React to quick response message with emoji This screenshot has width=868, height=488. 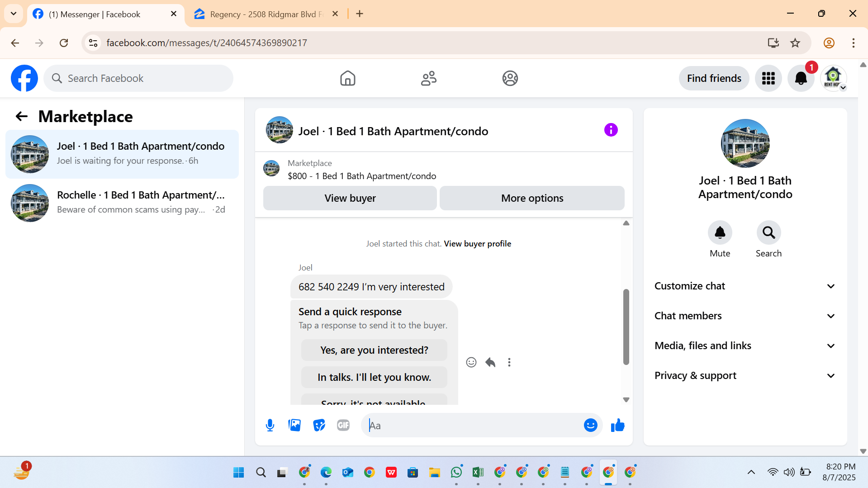[471, 362]
